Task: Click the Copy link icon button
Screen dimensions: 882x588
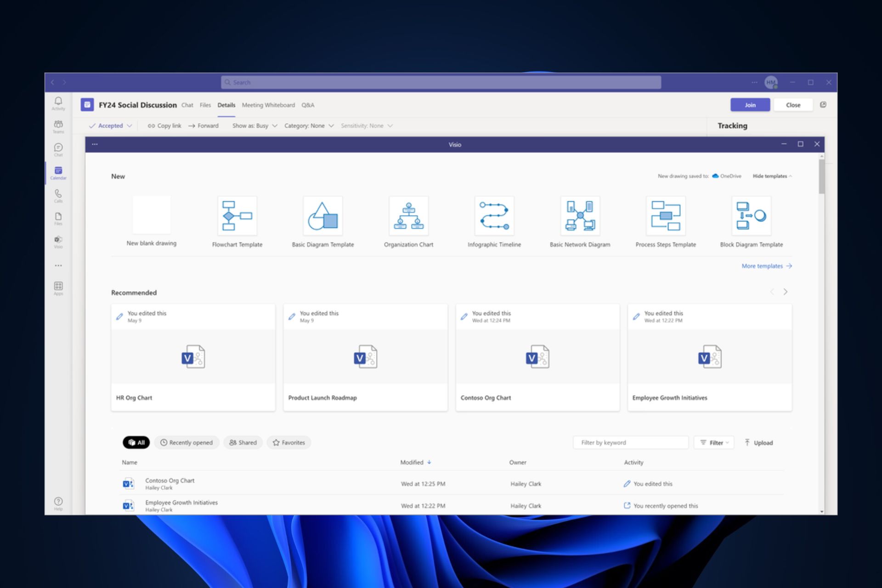Action: coord(164,126)
